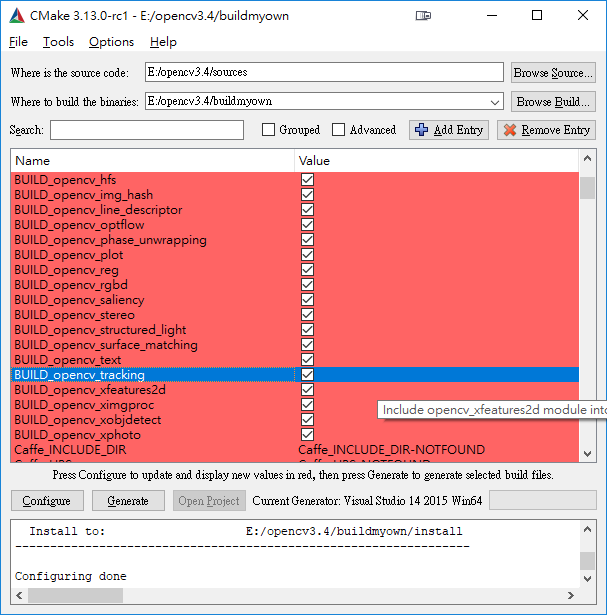This screenshot has height=615, width=607.
Task: Select the BUILD_opencv_optflow entry name
Action: pos(79,225)
